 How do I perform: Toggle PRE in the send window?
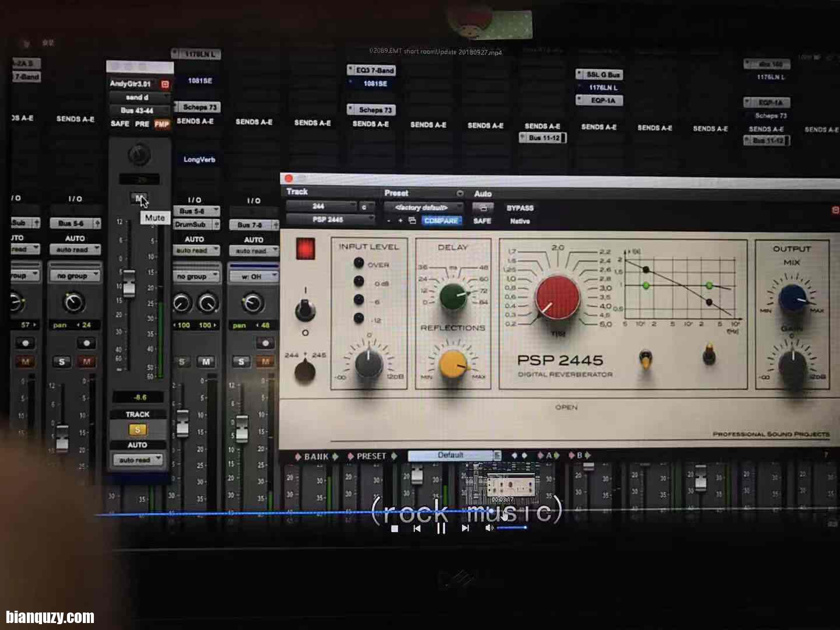pyautogui.click(x=142, y=124)
